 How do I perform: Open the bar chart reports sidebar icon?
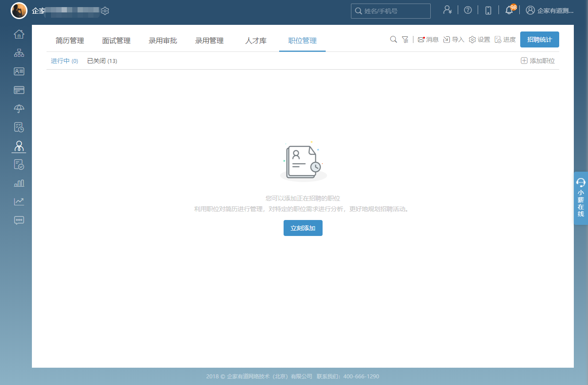point(19,183)
